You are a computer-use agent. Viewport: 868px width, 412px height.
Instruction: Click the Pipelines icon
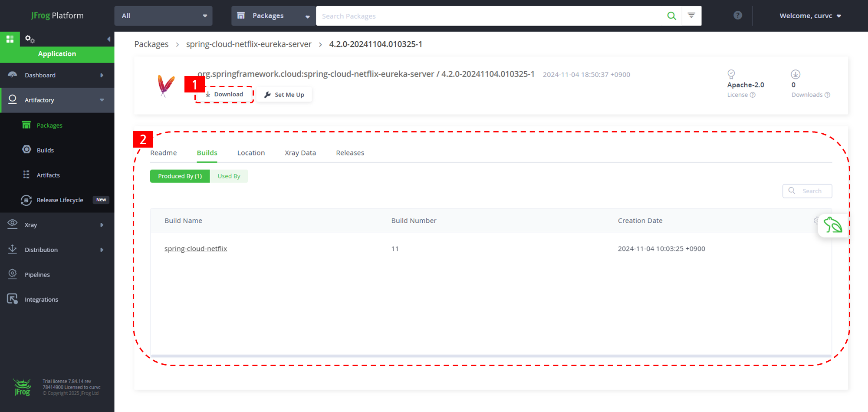click(13, 274)
